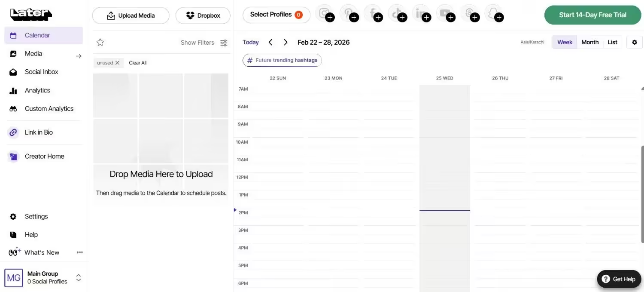Click the 23 MON column header

click(334, 78)
